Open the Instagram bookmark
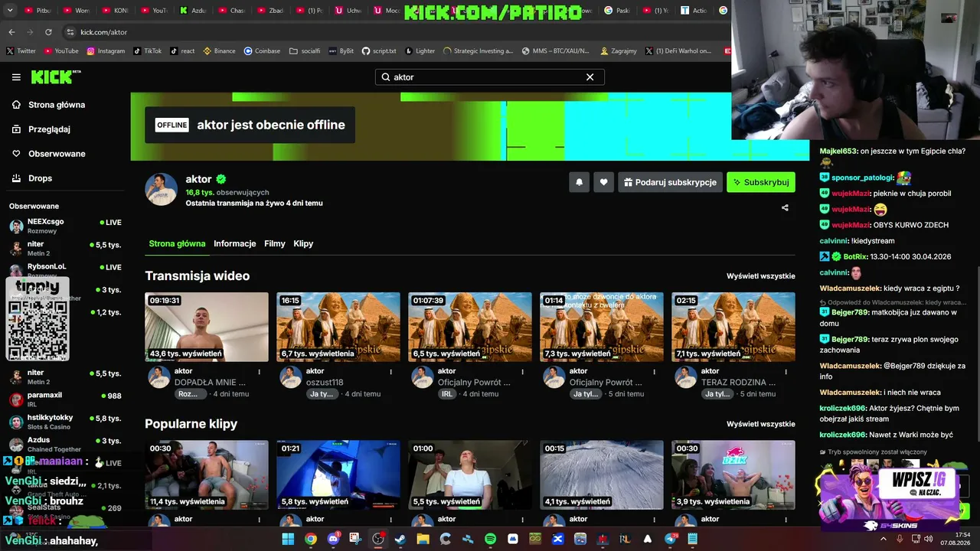The height and width of the screenshot is (551, 980). (106, 51)
